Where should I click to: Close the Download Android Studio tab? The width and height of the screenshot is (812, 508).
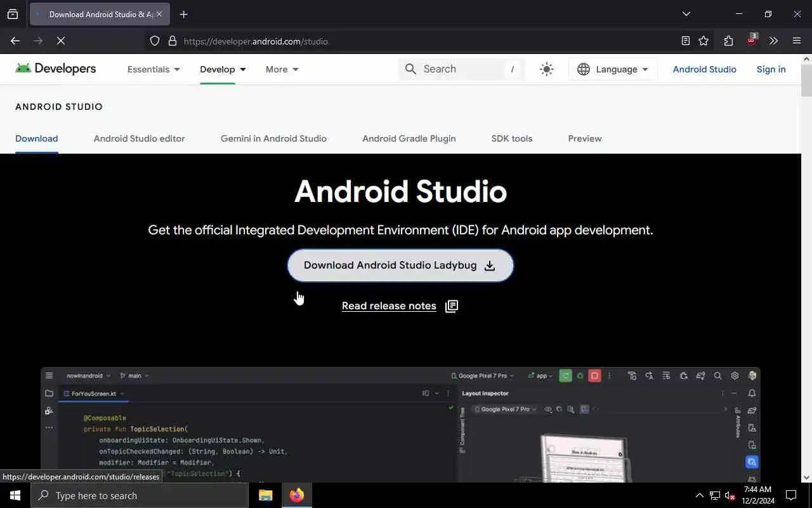click(x=159, y=14)
